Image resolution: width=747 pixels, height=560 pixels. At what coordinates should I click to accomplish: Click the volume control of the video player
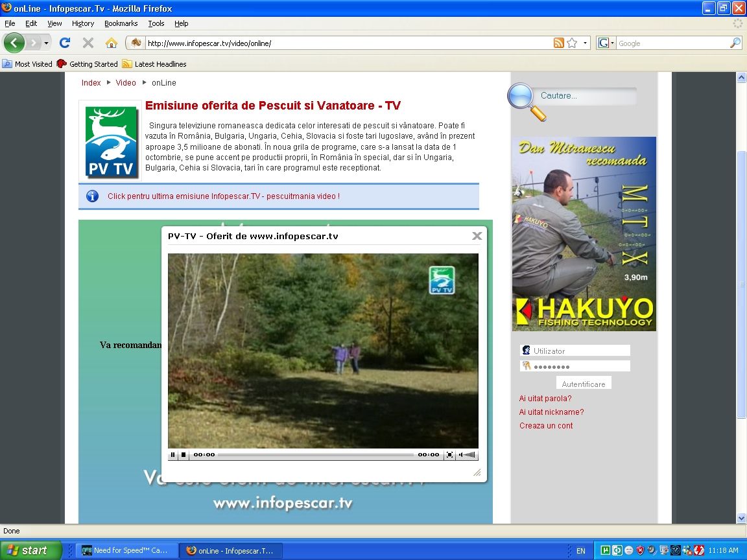click(468, 455)
